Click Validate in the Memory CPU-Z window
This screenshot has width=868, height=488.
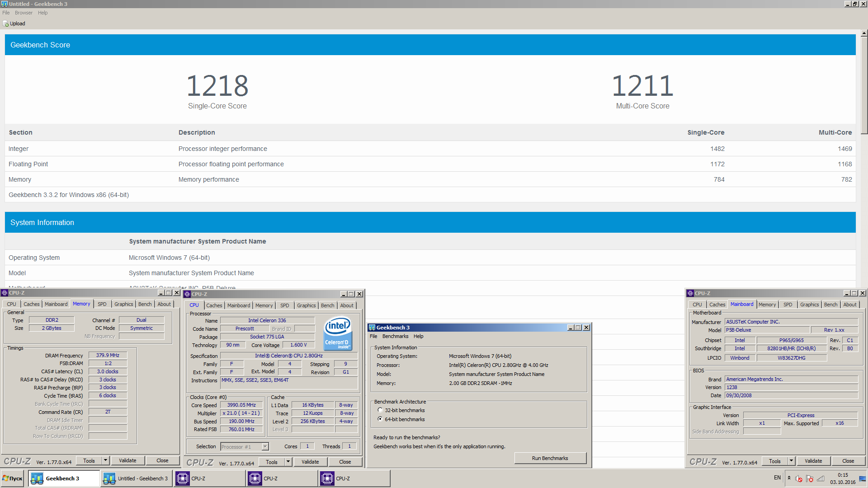(127, 460)
